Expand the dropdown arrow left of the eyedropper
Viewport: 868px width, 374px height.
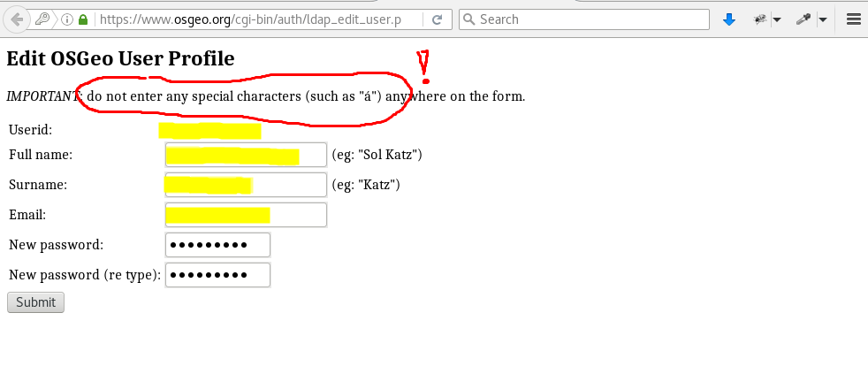click(x=777, y=19)
